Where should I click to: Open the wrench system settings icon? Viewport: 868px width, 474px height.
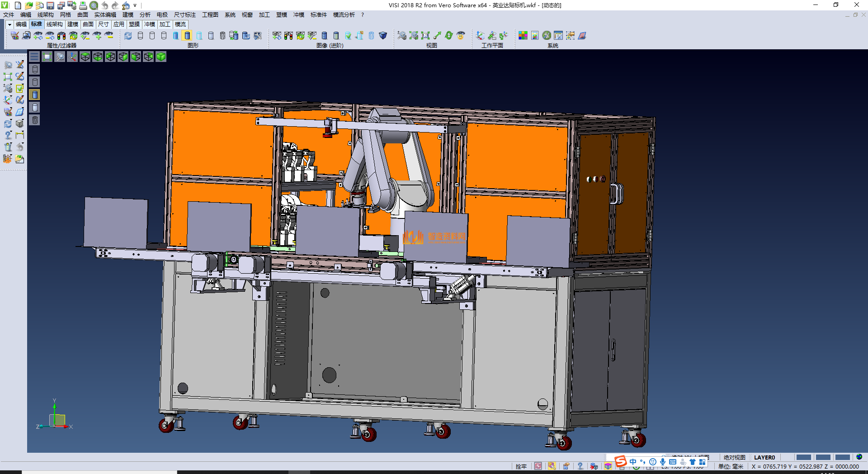tap(547, 36)
